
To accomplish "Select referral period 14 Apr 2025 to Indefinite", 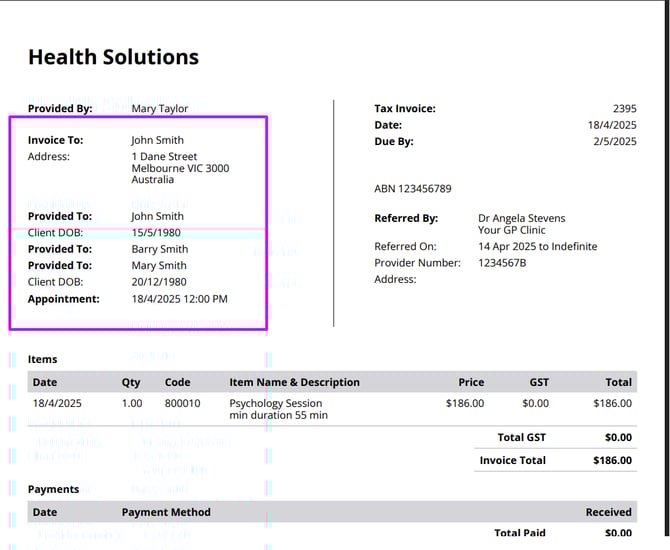I will coord(537,247).
